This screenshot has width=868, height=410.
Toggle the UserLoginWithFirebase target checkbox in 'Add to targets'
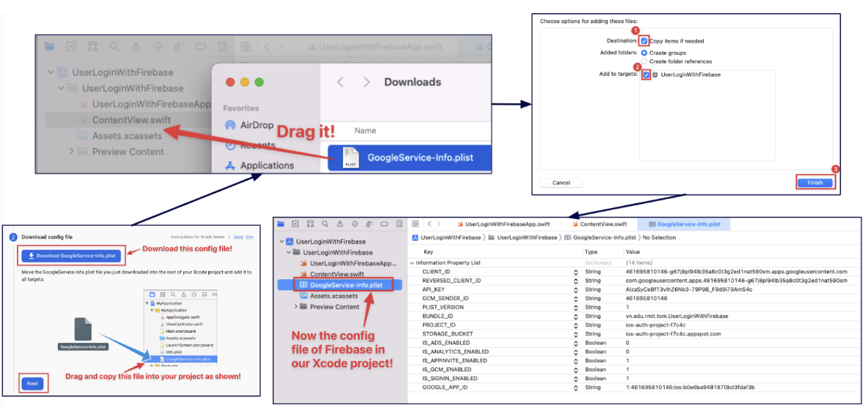[645, 74]
